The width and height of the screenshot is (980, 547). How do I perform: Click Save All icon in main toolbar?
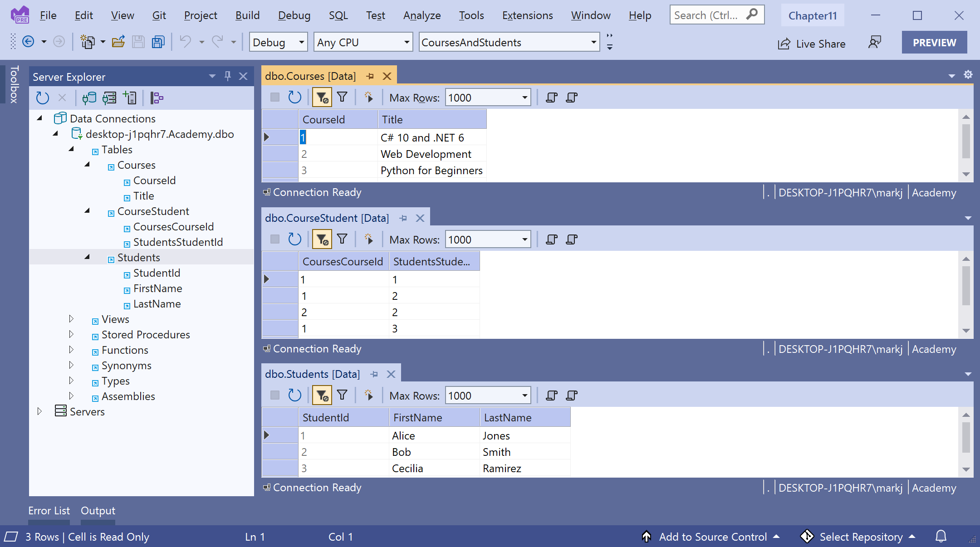coord(158,42)
